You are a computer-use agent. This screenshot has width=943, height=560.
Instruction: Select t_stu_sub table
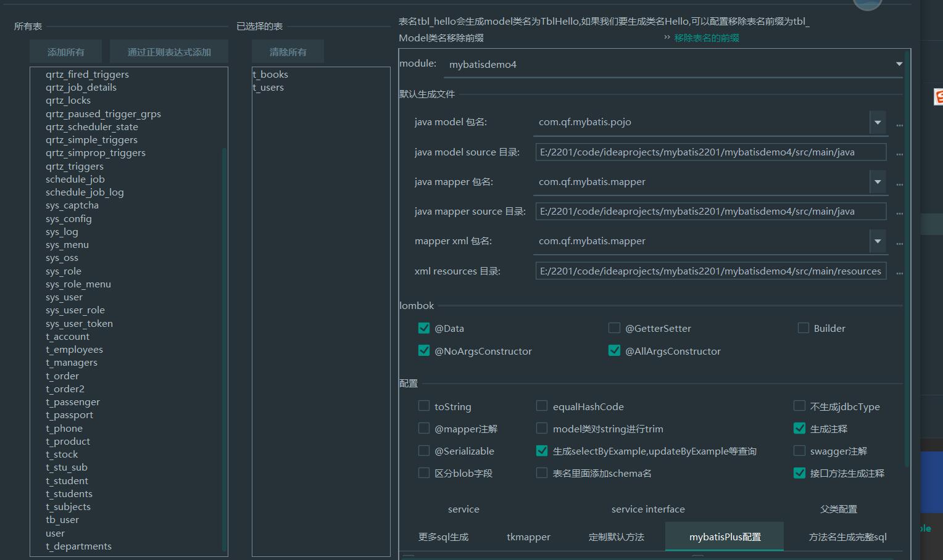(66, 467)
